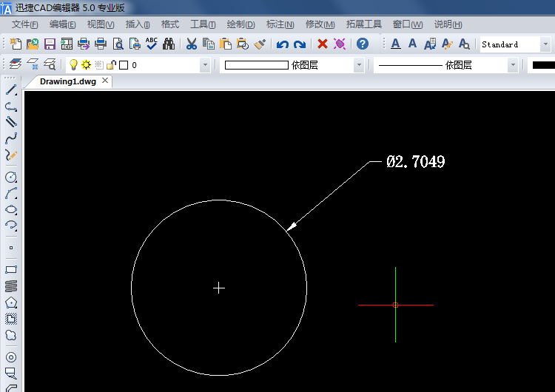
Task: Open the Standard text style dropdown
Action: (x=545, y=44)
